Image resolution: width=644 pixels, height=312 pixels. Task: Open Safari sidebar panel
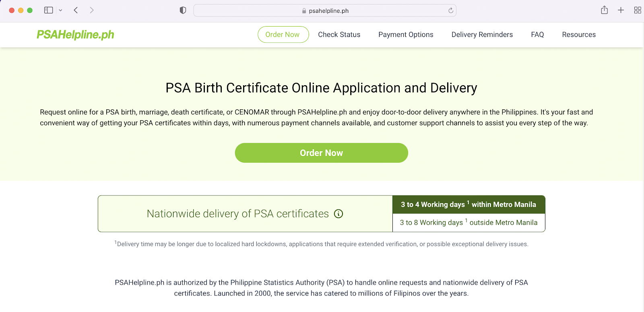pos(49,10)
